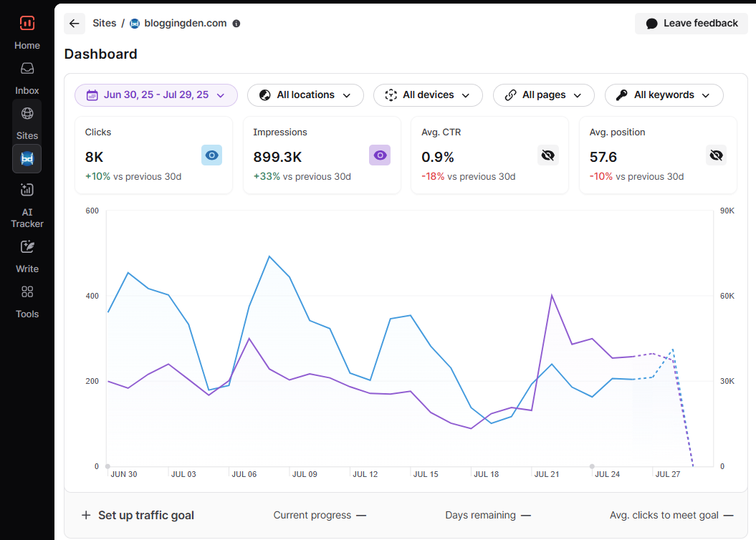756x540 pixels.
Task: Click the back arrow above Dashboard
Action: click(x=75, y=23)
